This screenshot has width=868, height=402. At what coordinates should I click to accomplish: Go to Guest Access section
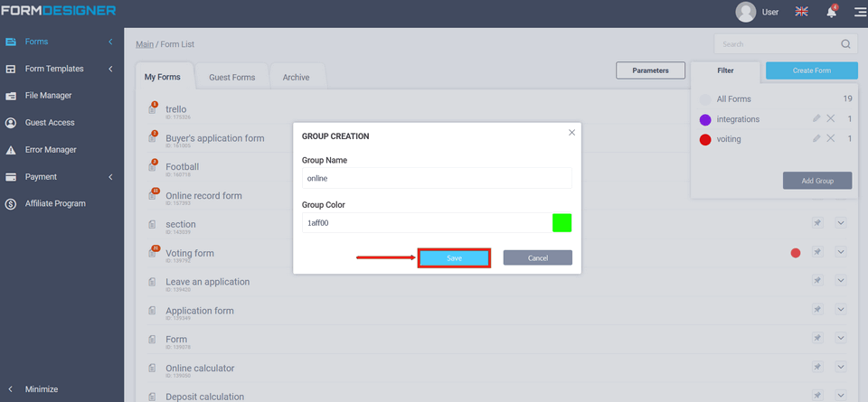[x=50, y=123]
